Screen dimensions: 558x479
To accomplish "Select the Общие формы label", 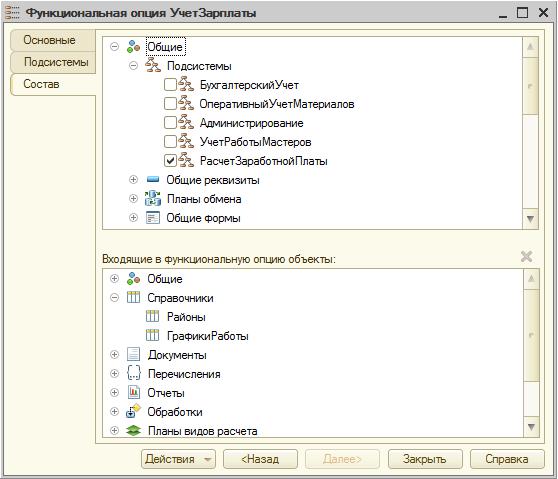I will point(204,218).
